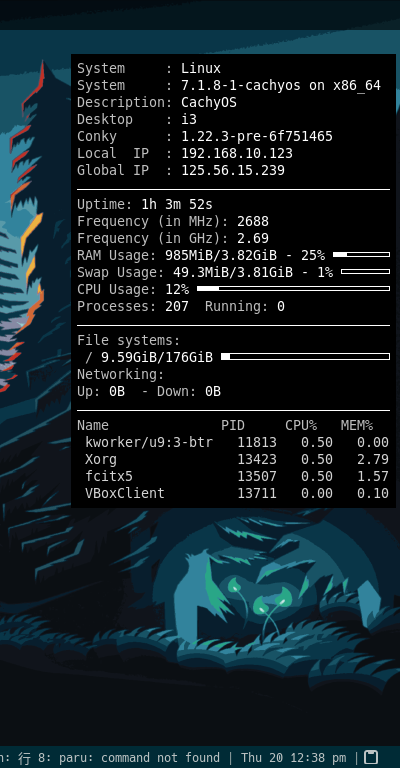Viewport: 400px width, 768px height.
Task: Click fcitx5's MEM% value 1.57
Action: click(x=373, y=476)
